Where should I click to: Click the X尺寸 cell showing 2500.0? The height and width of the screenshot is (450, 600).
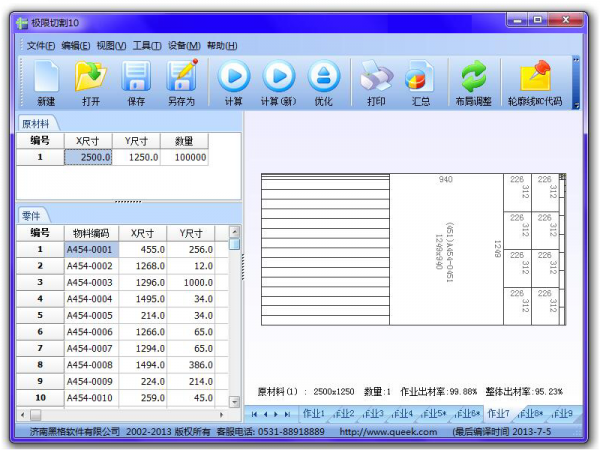(x=88, y=157)
